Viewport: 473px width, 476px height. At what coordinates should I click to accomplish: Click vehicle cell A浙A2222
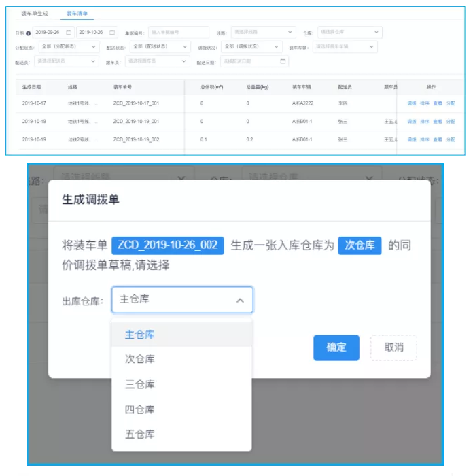click(x=302, y=103)
